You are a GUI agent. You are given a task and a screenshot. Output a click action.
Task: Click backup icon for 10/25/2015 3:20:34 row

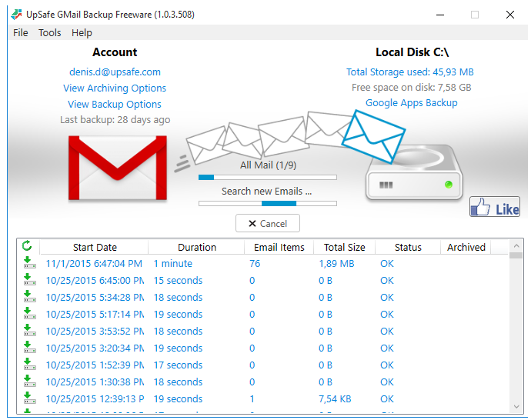coord(29,347)
